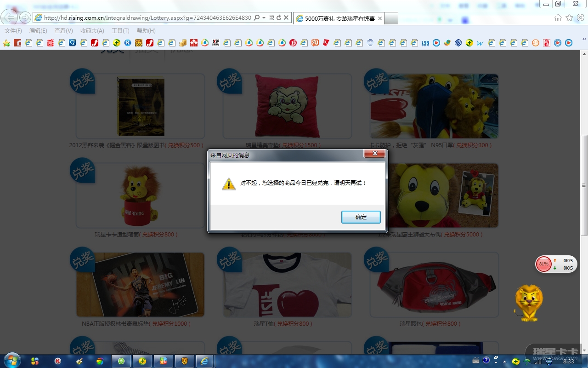The image size is (588, 368).
Task: Click the add-to-favorites-bar star icon
Action: click(x=6, y=43)
